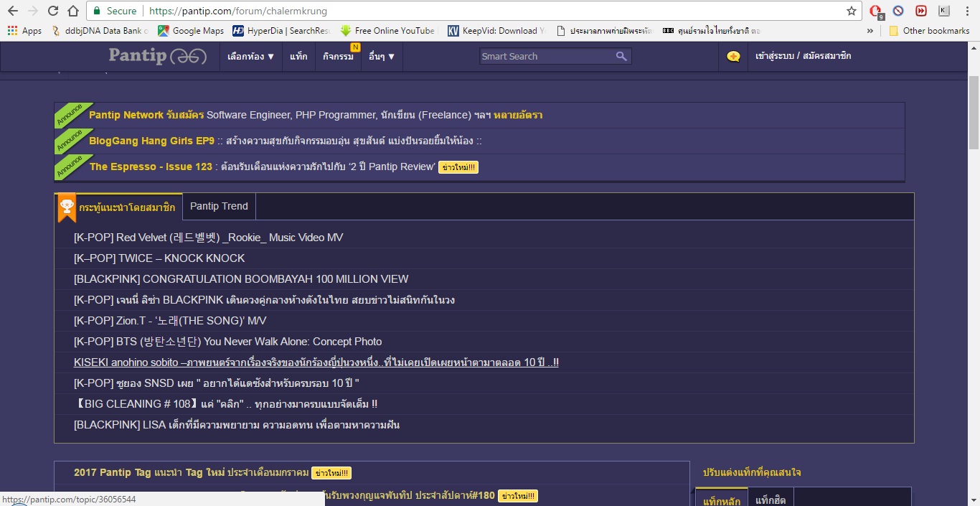Open the BLACKPINK BOOMBAYAH 100 MILLION VIEW topic
The width and height of the screenshot is (980, 506).
click(x=241, y=279)
